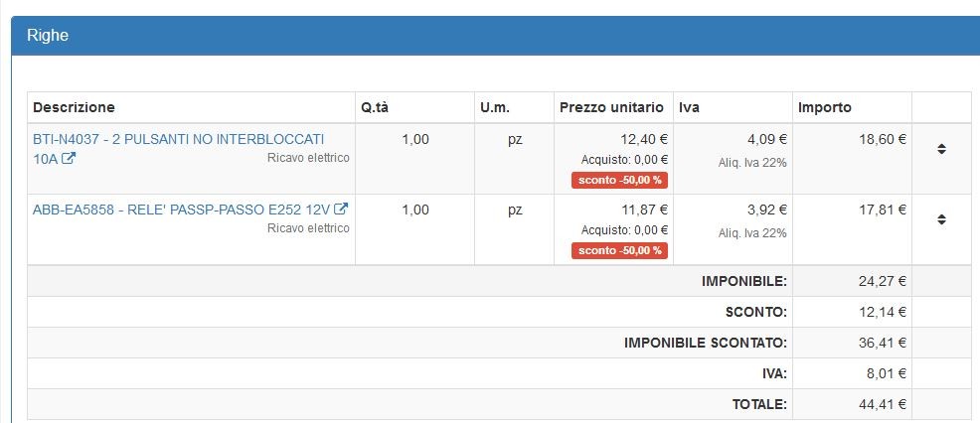The height and width of the screenshot is (423, 980).
Task: Open external link icon beside BTI-N4037 item
Action: (69, 158)
